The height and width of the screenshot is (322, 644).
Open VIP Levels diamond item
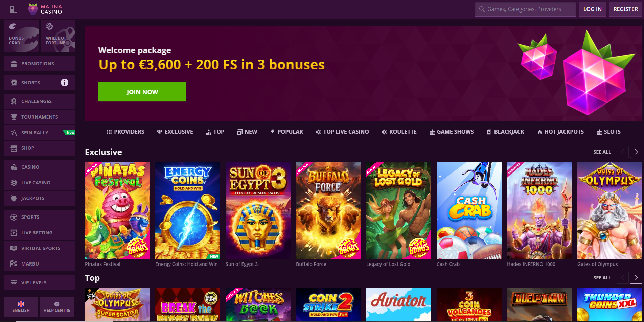[x=40, y=283]
